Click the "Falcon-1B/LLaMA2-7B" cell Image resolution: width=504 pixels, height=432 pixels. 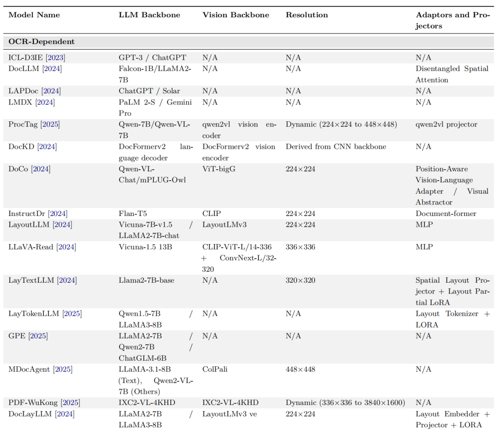coord(155,74)
